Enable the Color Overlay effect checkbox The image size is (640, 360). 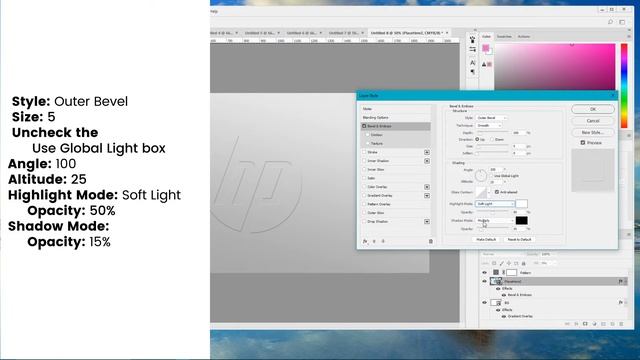pyautogui.click(x=364, y=187)
